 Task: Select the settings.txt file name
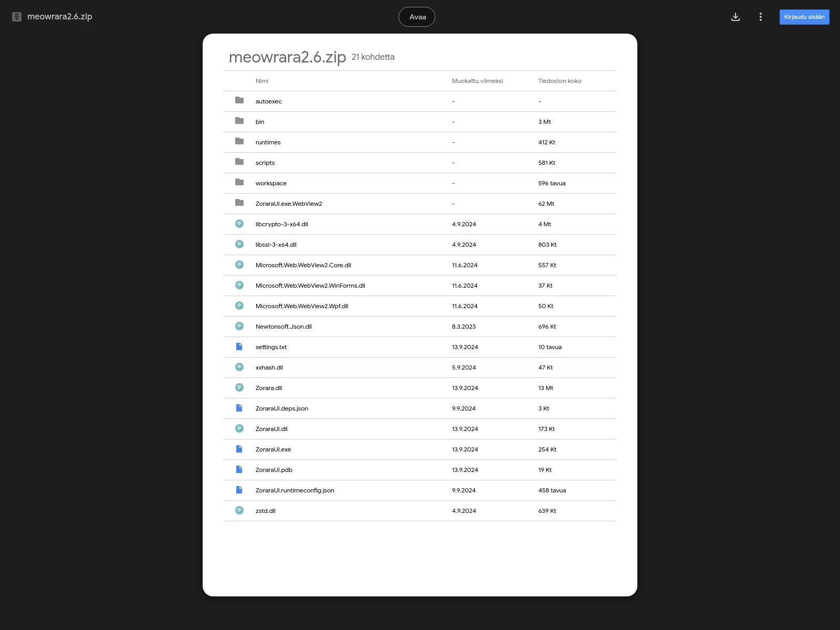[271, 347]
